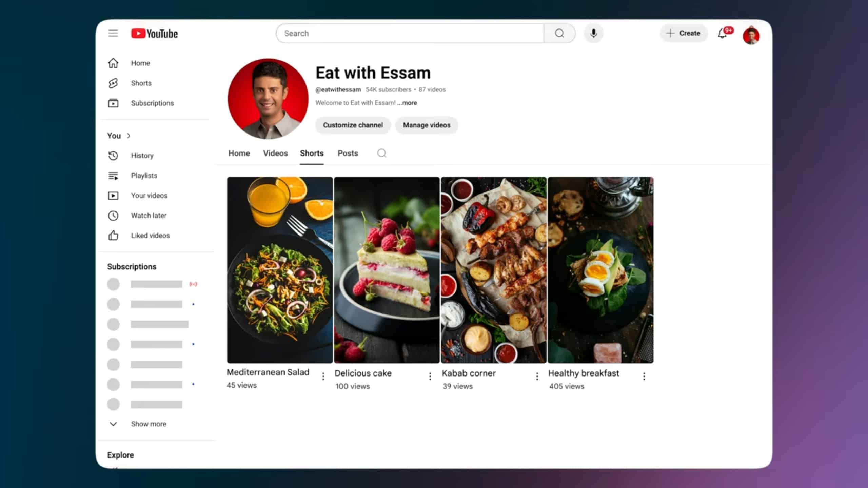This screenshot has width=868, height=488.
Task: Open the hamburger guide menu
Action: pos(113,33)
